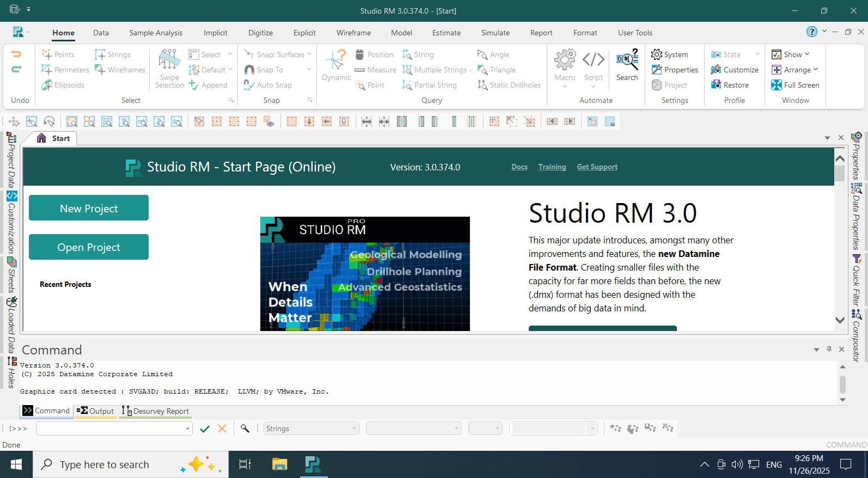Viewport: 868px width, 478px height.
Task: Open the Project Data side panel
Action: pos(11,160)
